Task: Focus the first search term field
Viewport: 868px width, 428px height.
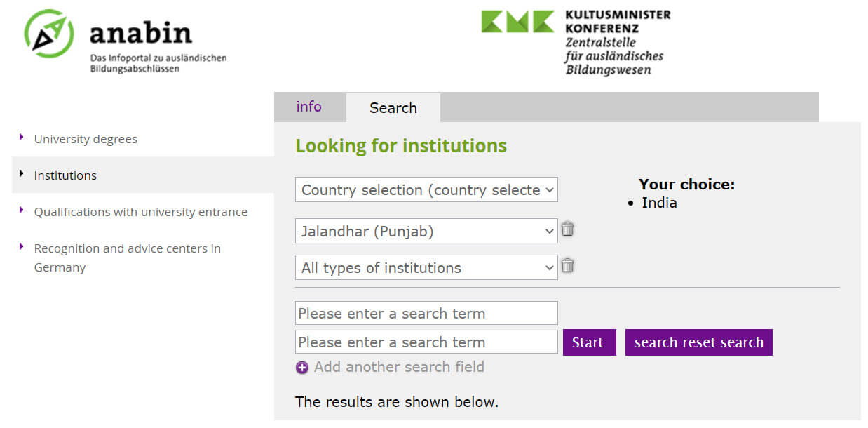Action: coord(426,313)
